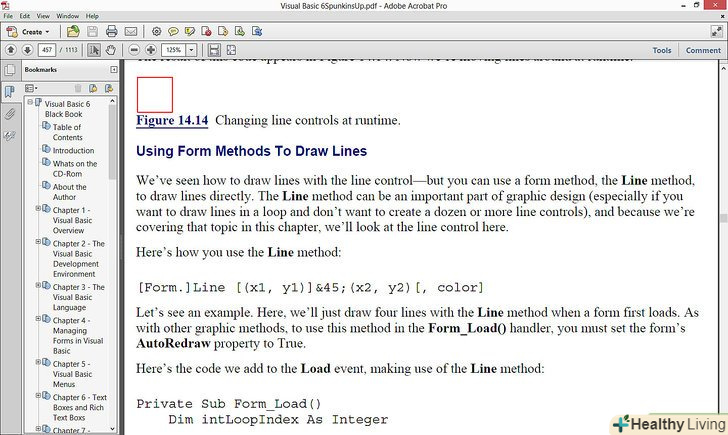Click the Save floppy disk icon
This screenshot has width=728, height=435.
click(92, 32)
